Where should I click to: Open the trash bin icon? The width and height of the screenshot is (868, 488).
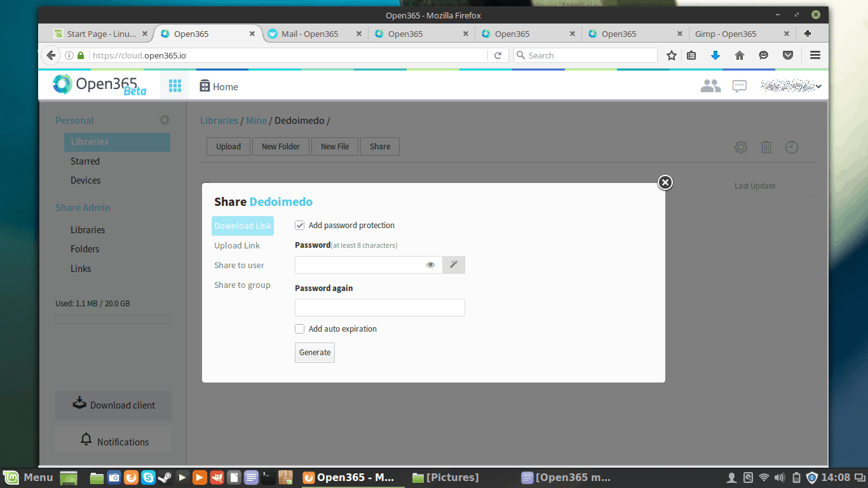tap(766, 147)
